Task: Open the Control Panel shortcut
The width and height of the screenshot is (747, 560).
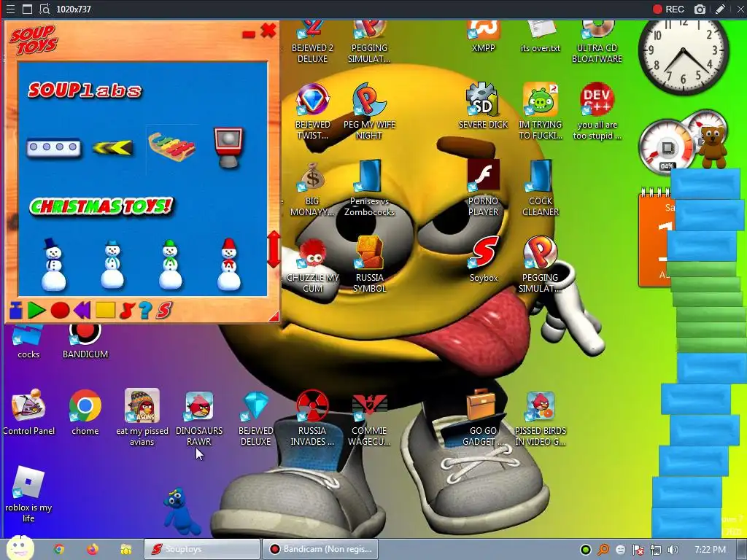Action: click(28, 413)
